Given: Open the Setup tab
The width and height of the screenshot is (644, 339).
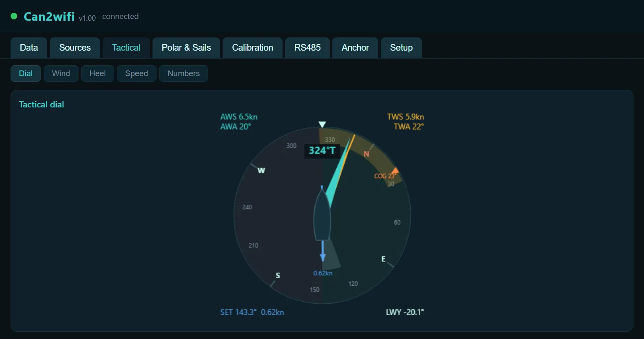Looking at the screenshot, I should [x=401, y=48].
